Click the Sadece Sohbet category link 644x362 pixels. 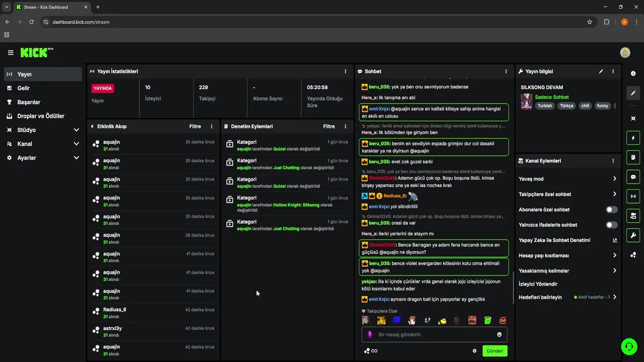(x=552, y=97)
